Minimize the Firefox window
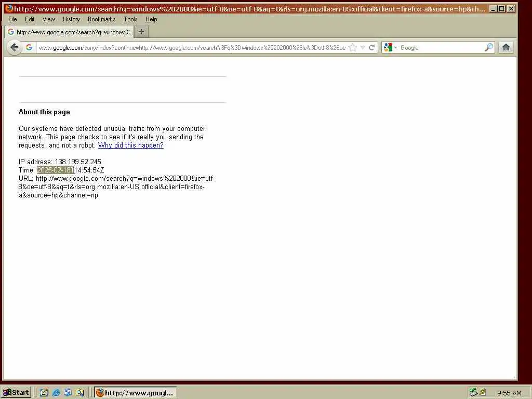 (x=494, y=9)
